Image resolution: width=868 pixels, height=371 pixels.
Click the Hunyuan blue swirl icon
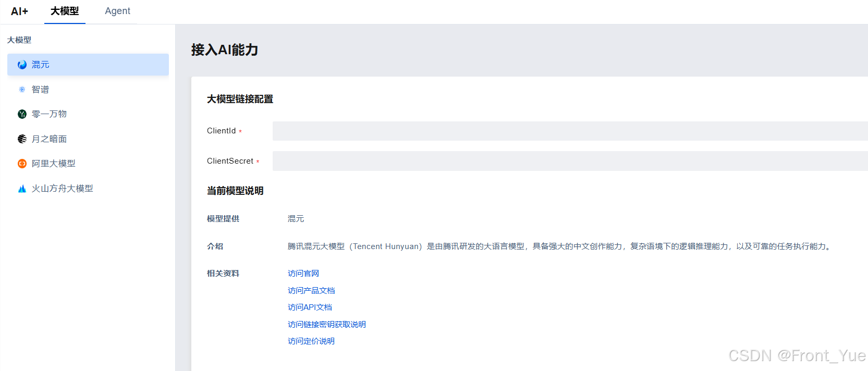tap(22, 65)
